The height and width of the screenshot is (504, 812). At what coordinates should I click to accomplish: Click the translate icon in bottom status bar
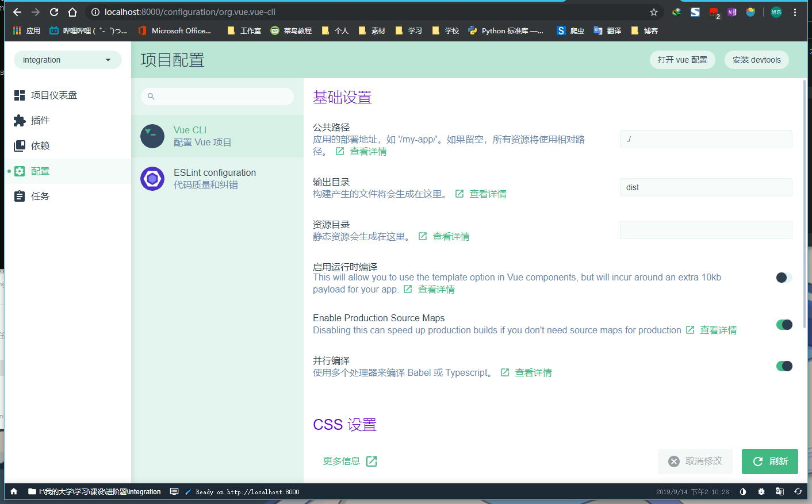click(x=779, y=492)
